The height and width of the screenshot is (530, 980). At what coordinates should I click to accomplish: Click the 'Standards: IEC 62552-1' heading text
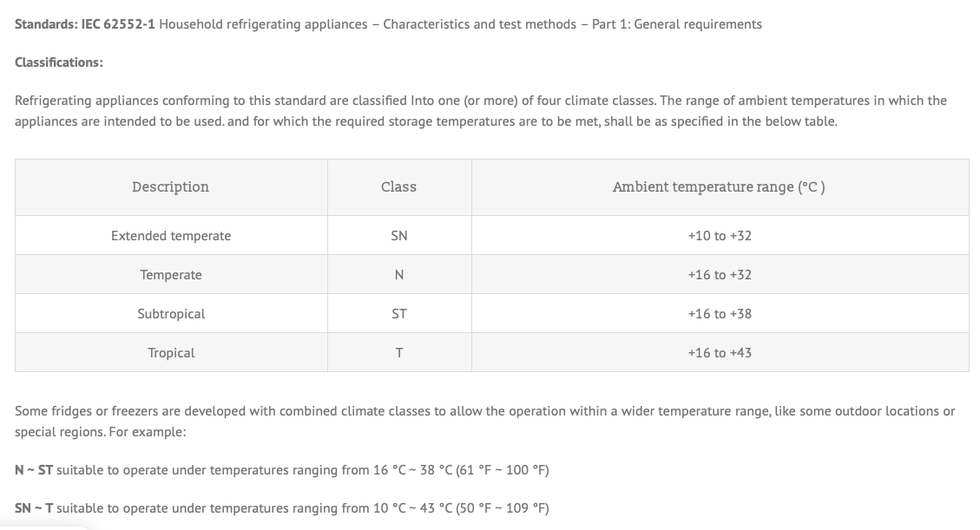point(85,24)
